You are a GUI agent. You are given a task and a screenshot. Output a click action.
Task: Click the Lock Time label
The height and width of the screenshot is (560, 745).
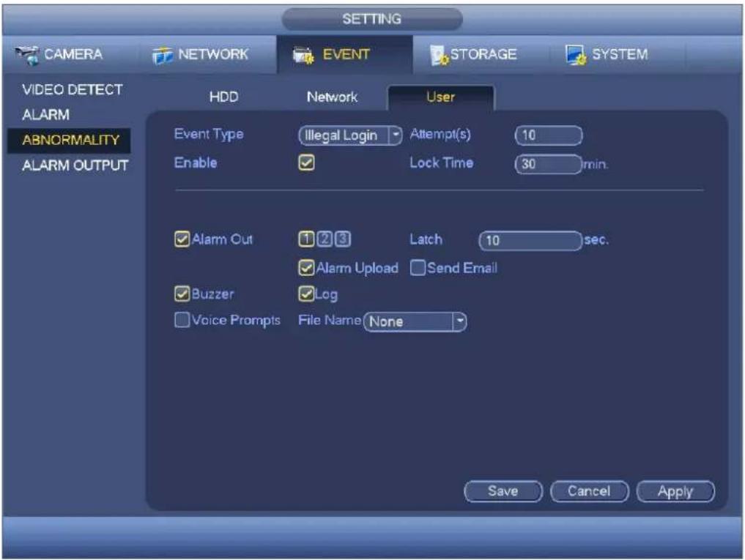point(442,163)
